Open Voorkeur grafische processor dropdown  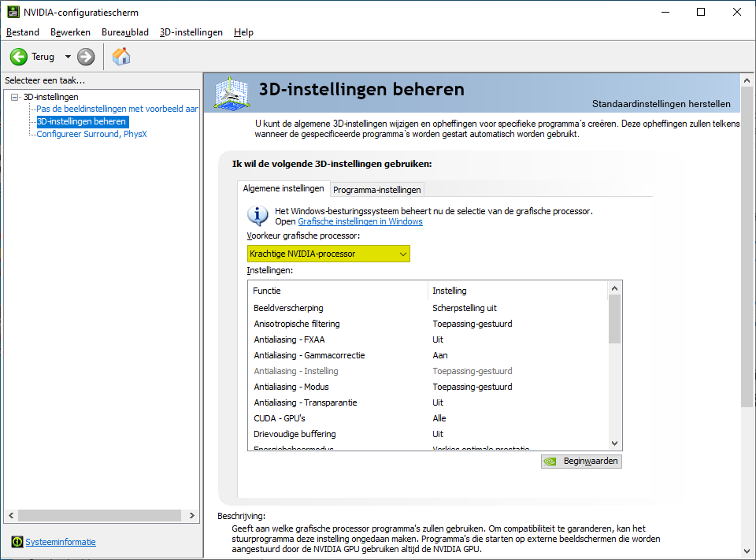pyautogui.click(x=328, y=254)
